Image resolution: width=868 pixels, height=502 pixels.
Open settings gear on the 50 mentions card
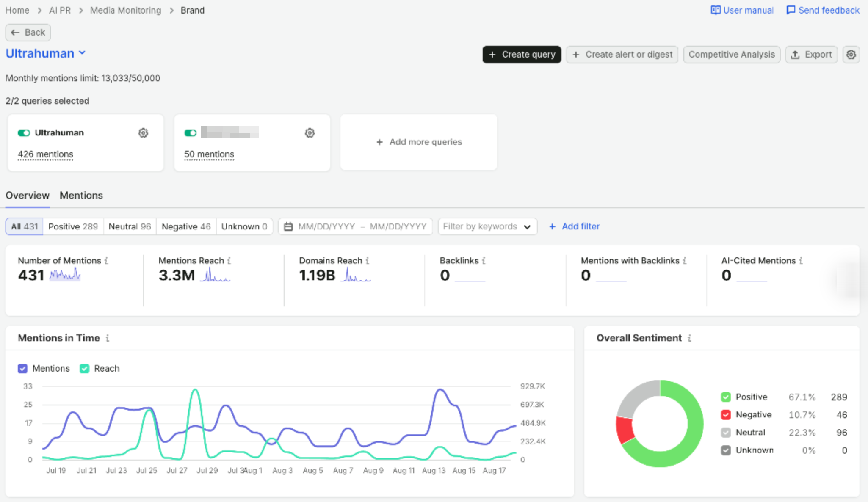coord(310,133)
